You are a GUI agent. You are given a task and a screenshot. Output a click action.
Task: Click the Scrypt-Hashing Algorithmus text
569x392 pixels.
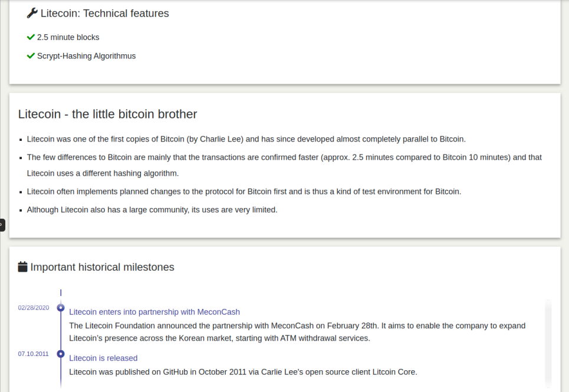coord(86,56)
